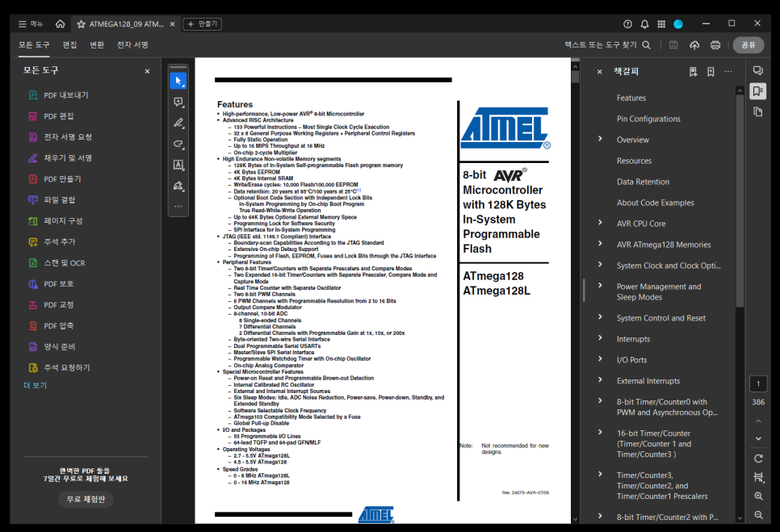Select Pin Configurations bookmark
This screenshot has width=780, height=532.
(x=648, y=119)
